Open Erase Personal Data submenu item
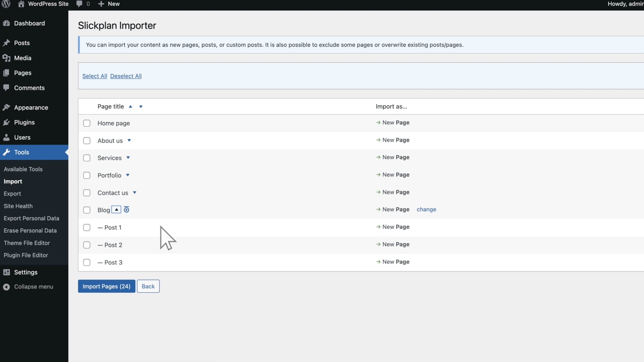Image resolution: width=644 pixels, height=362 pixels. 30,230
